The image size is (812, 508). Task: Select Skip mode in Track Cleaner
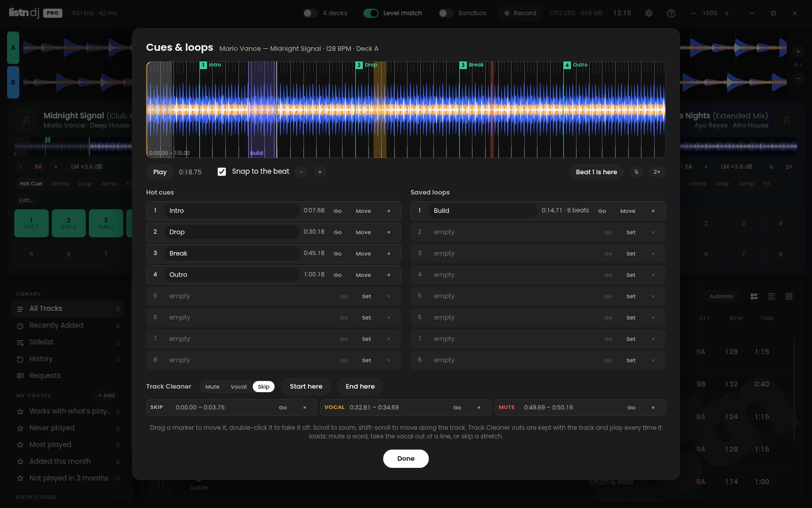(x=263, y=387)
